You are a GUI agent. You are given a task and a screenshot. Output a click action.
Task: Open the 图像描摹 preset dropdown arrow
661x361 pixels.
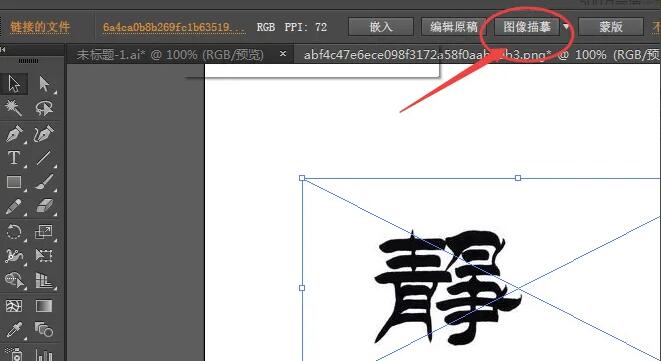[566, 27]
